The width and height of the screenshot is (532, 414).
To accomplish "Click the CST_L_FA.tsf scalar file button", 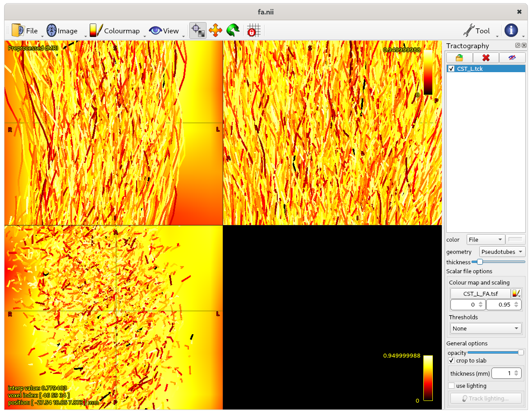I will pos(481,293).
